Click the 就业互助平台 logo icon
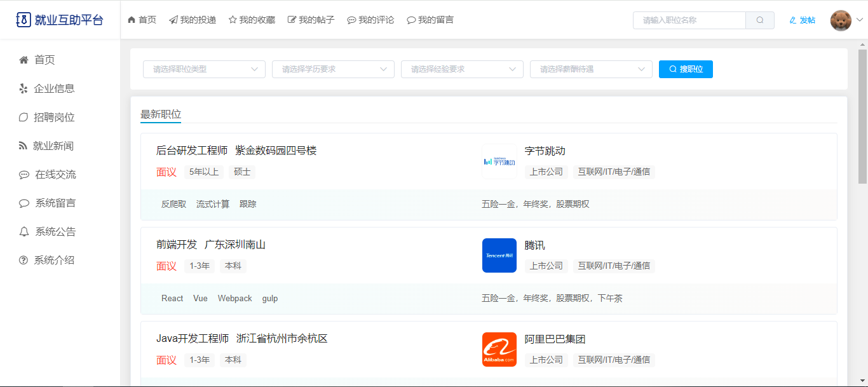Image resolution: width=868 pixels, height=387 pixels. click(x=23, y=20)
